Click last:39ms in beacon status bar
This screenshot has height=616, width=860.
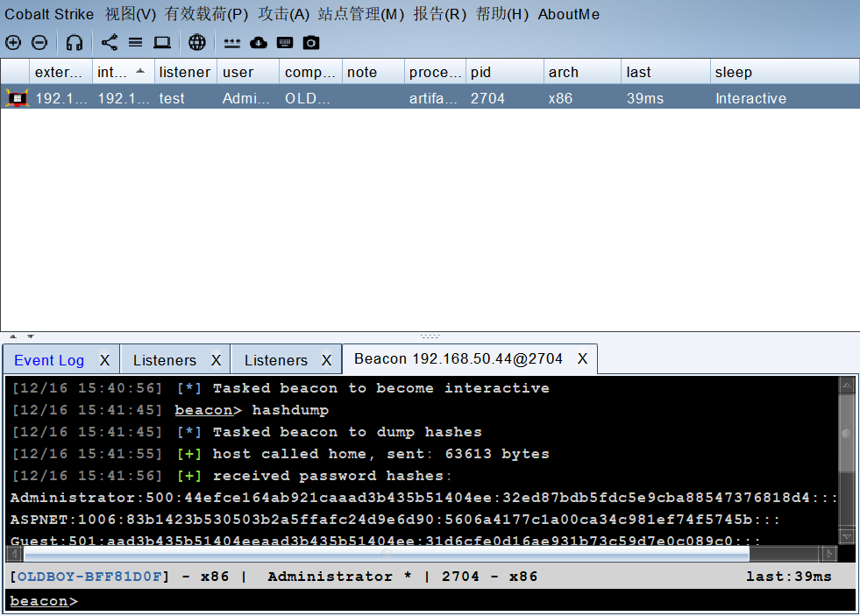[x=789, y=577]
